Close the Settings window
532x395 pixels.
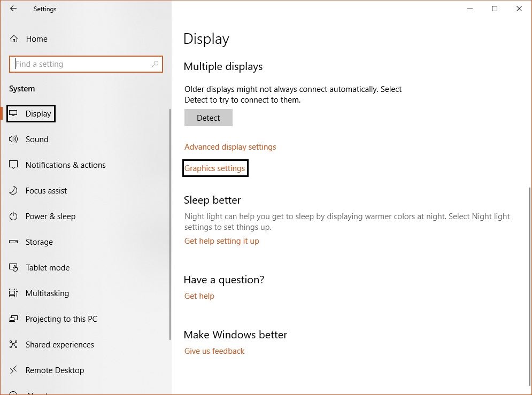click(x=519, y=9)
